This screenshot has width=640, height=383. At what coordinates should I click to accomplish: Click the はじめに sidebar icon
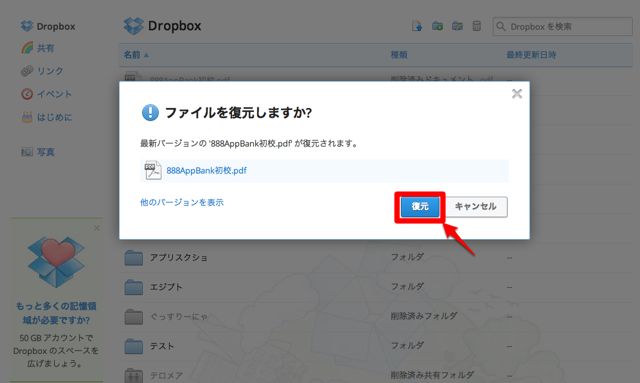[x=27, y=118]
